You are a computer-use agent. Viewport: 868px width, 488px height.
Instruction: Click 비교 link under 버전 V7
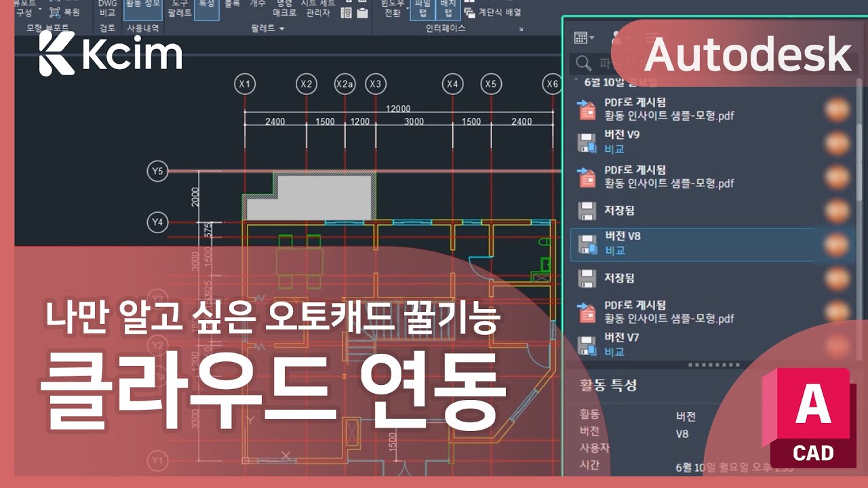614,352
